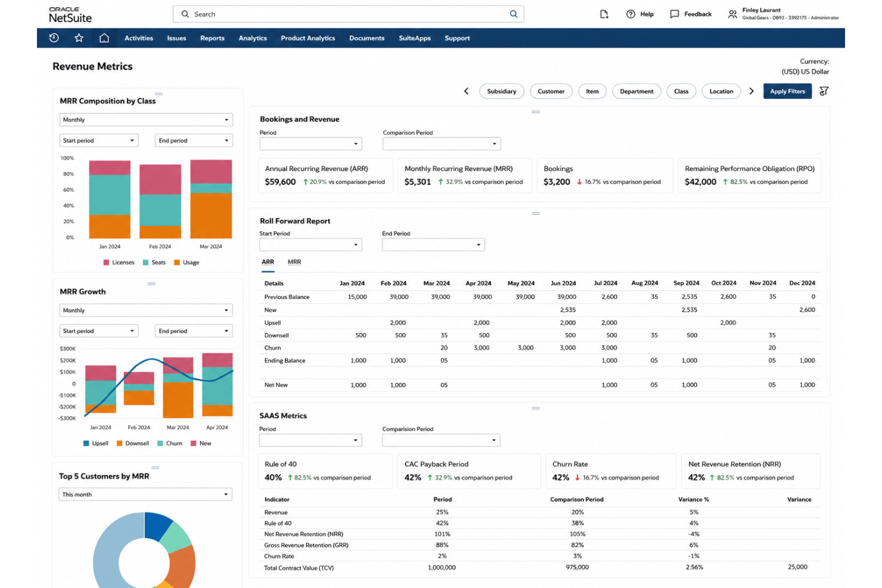Click the Annual Recurring Revenue (ARR) card
Viewport: 882px width, 588px height.
click(x=325, y=176)
